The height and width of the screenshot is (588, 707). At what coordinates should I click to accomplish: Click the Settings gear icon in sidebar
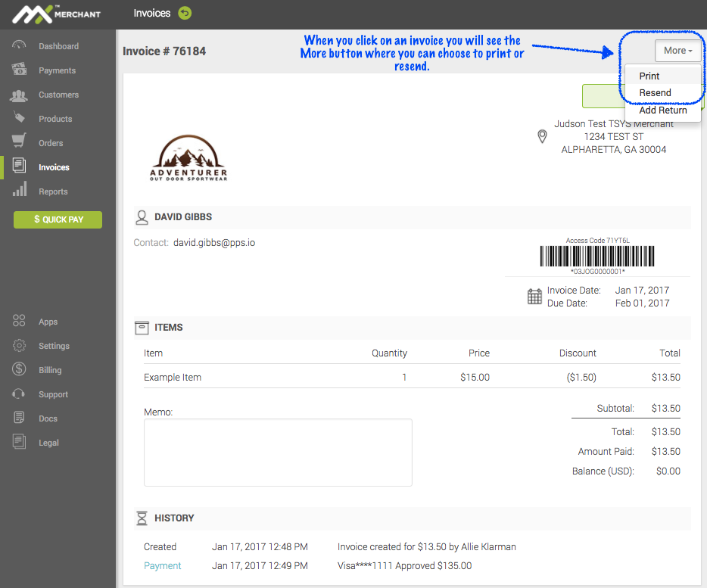(x=20, y=346)
